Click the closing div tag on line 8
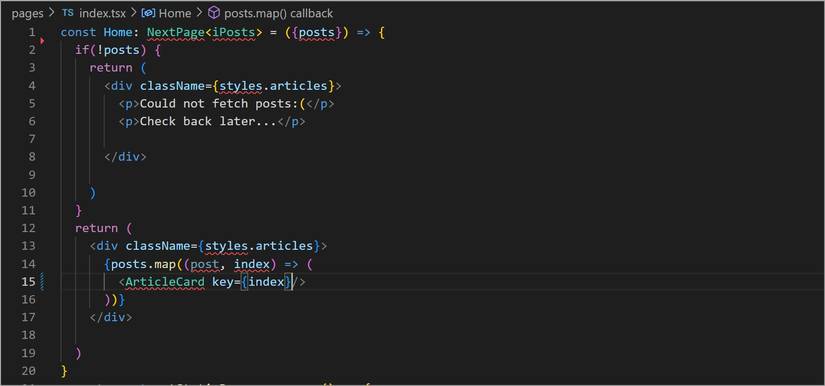825x386 pixels. (x=125, y=157)
